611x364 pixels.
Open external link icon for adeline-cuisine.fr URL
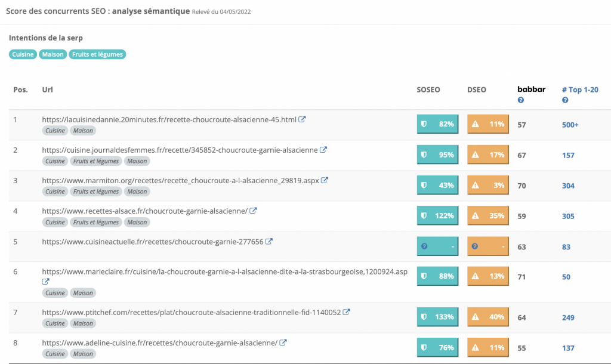(x=283, y=342)
